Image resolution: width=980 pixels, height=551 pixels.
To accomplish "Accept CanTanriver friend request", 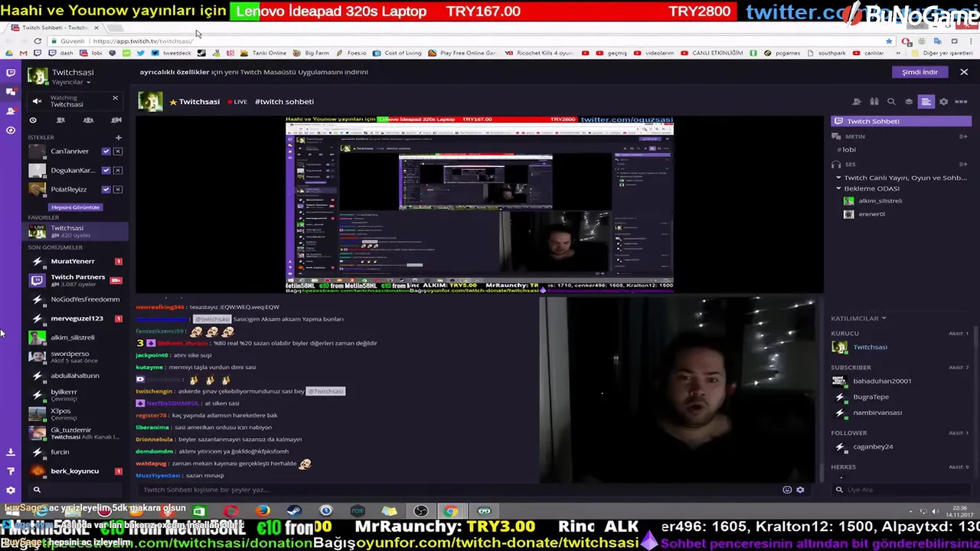I will click(x=106, y=152).
